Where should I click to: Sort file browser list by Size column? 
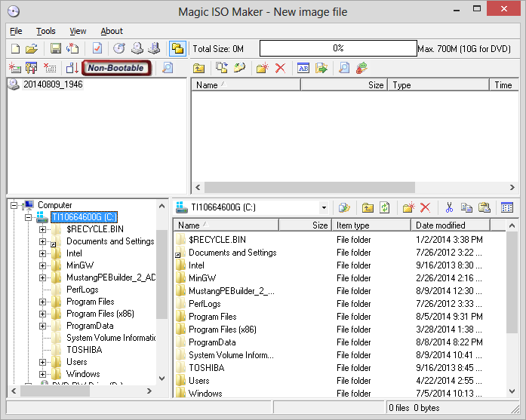(306, 225)
